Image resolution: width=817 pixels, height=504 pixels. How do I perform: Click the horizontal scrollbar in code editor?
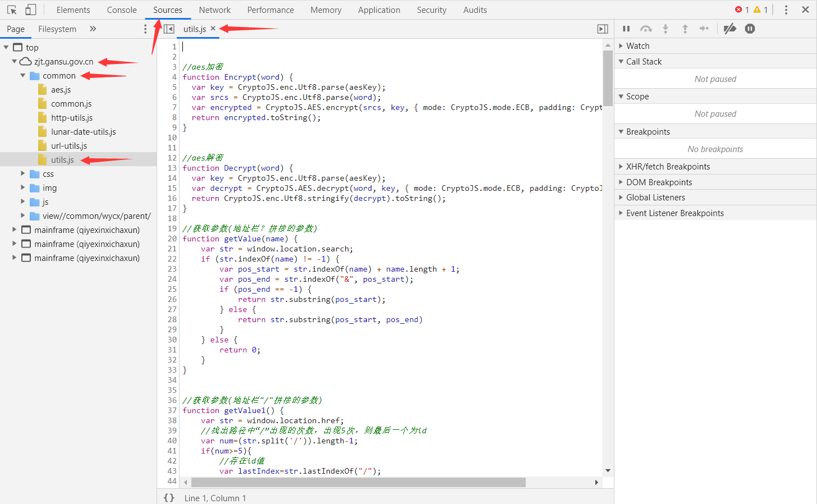(358, 482)
